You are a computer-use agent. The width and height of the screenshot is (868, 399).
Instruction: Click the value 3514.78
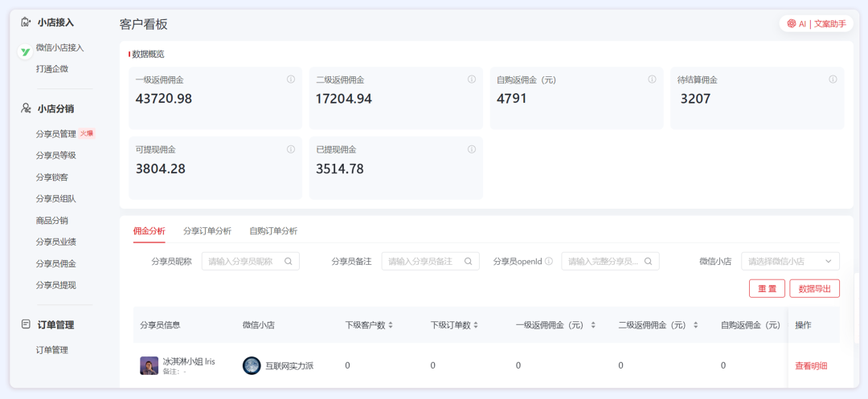pyautogui.click(x=340, y=169)
